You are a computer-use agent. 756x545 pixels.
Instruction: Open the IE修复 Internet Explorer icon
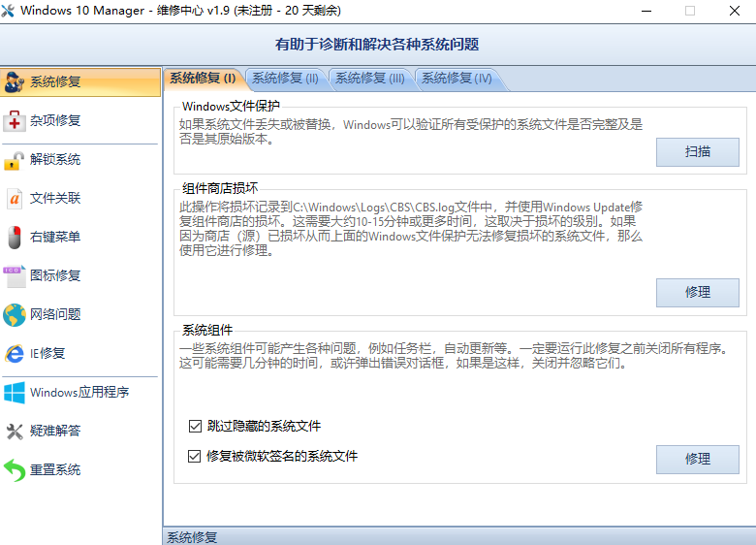click(x=14, y=354)
